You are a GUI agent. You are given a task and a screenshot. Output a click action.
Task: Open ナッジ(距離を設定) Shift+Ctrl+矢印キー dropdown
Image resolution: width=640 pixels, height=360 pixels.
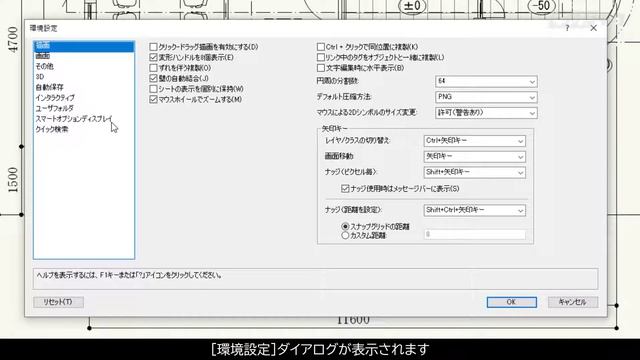point(475,210)
